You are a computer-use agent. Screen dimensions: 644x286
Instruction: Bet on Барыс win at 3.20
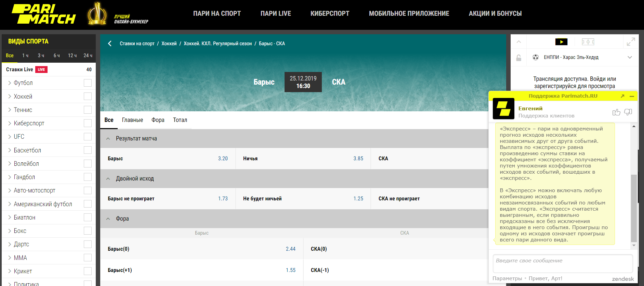coord(168,159)
